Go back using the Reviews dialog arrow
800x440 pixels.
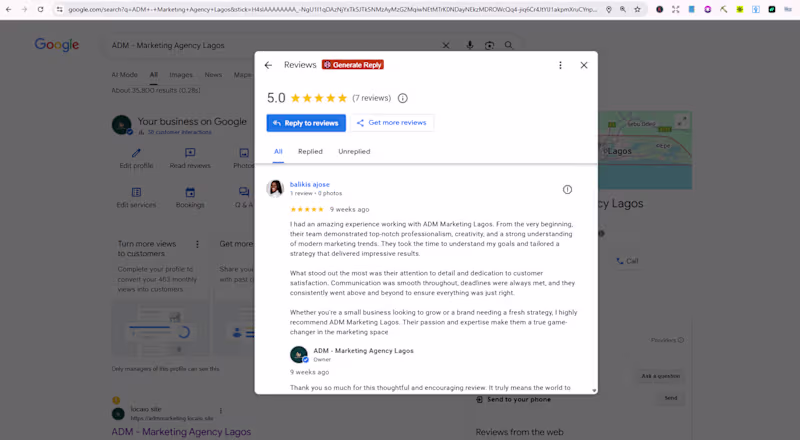click(268, 65)
